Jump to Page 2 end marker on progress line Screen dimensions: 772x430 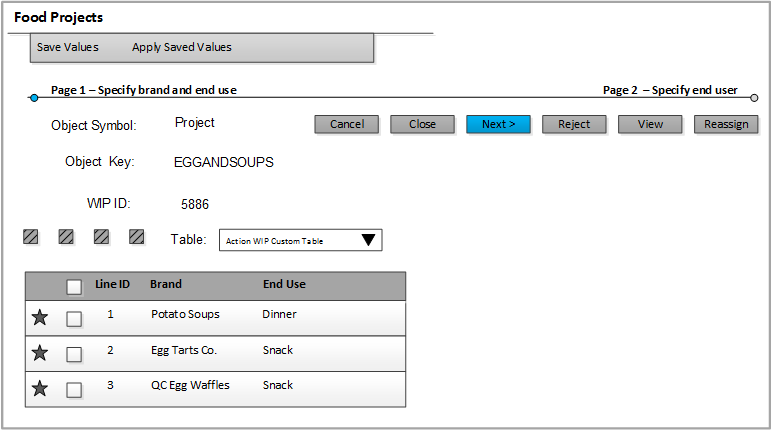point(754,98)
